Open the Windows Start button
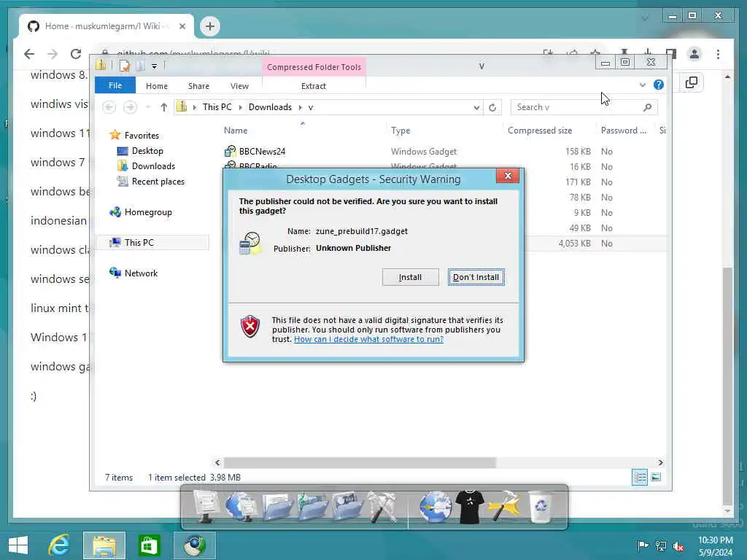 (x=18, y=545)
